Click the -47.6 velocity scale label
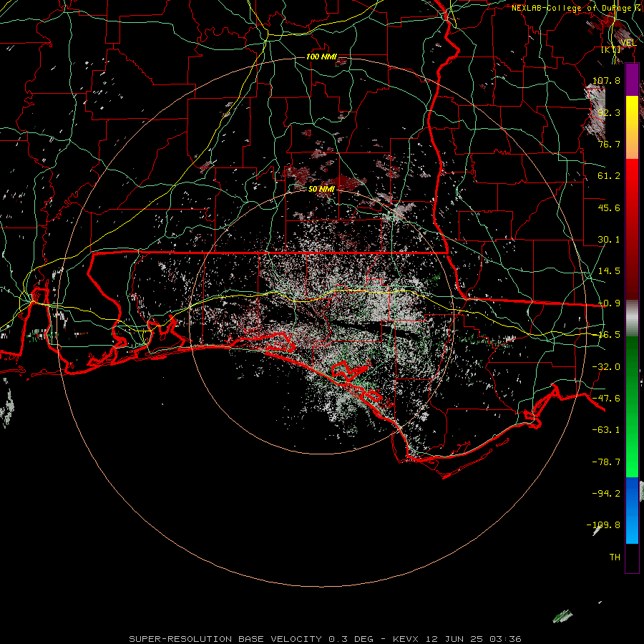644x644 pixels. (606, 399)
